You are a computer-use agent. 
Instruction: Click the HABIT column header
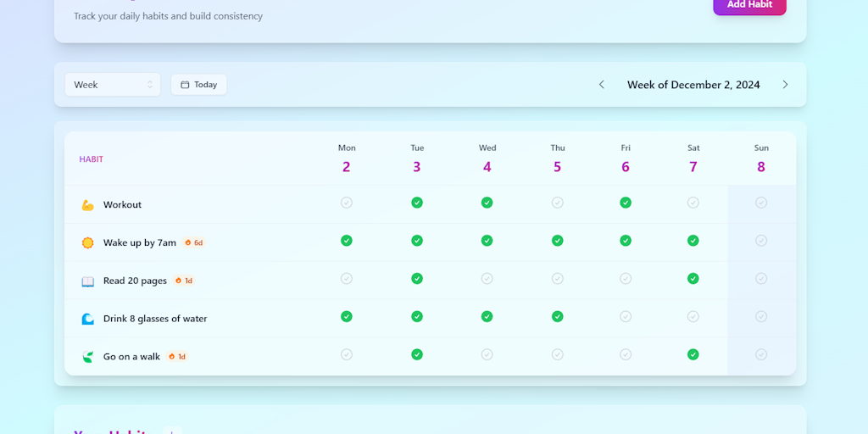92,159
